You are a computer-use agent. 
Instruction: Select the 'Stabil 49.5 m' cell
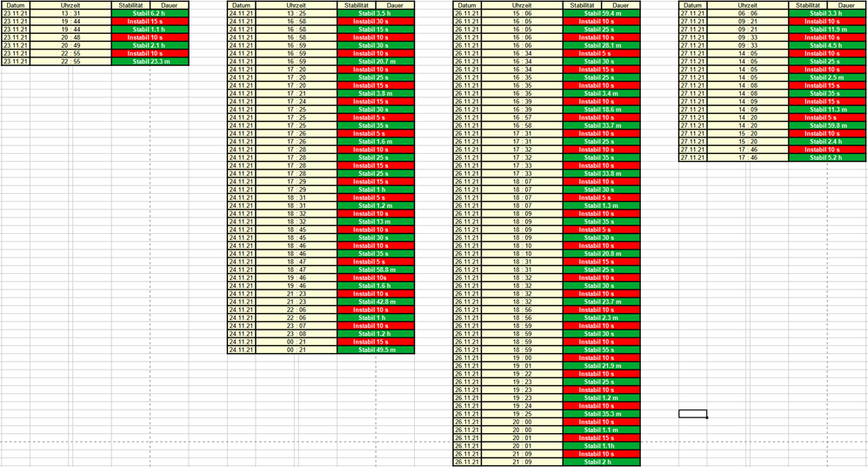[376, 350]
